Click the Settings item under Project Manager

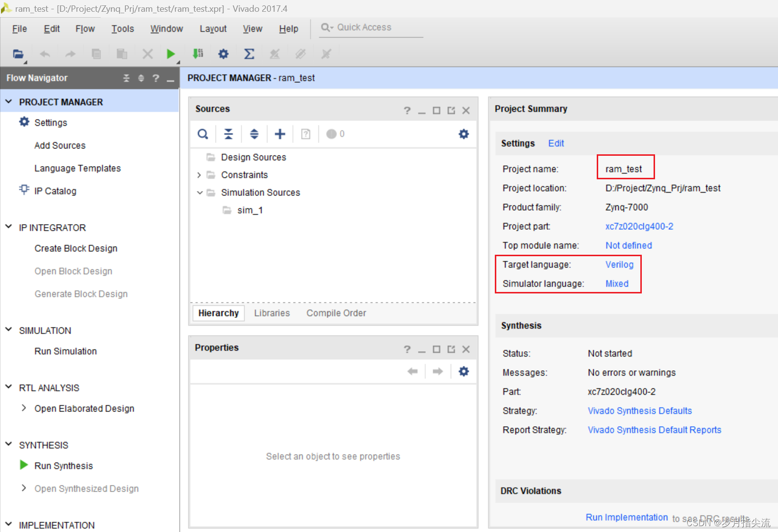50,122
